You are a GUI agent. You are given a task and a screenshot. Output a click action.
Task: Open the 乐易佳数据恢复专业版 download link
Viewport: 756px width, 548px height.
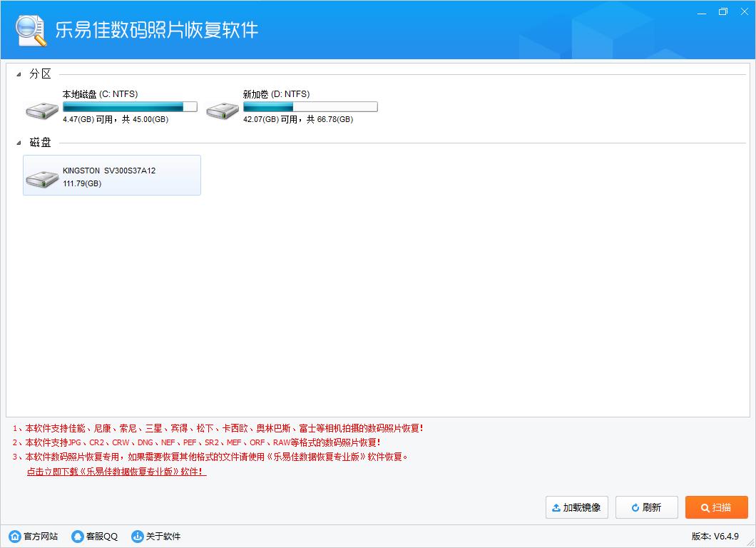(114, 472)
